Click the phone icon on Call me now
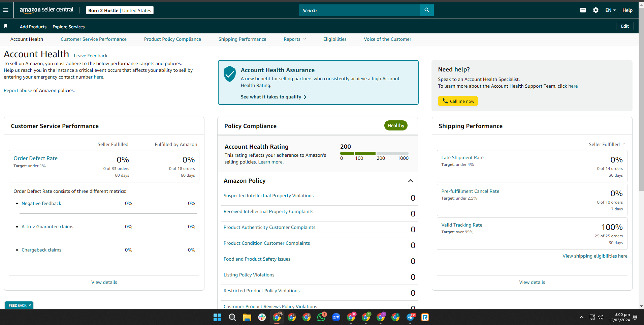The image size is (644, 325). click(445, 101)
